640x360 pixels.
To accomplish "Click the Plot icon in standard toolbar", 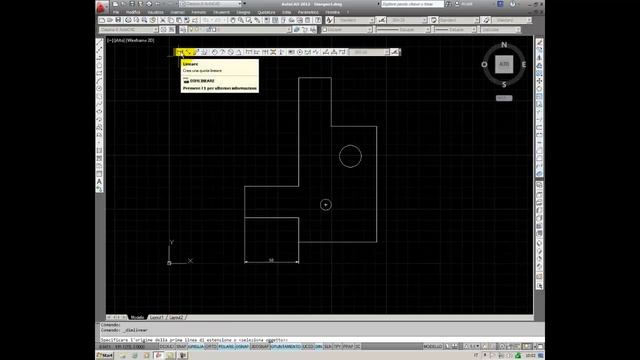I will tap(128, 20).
